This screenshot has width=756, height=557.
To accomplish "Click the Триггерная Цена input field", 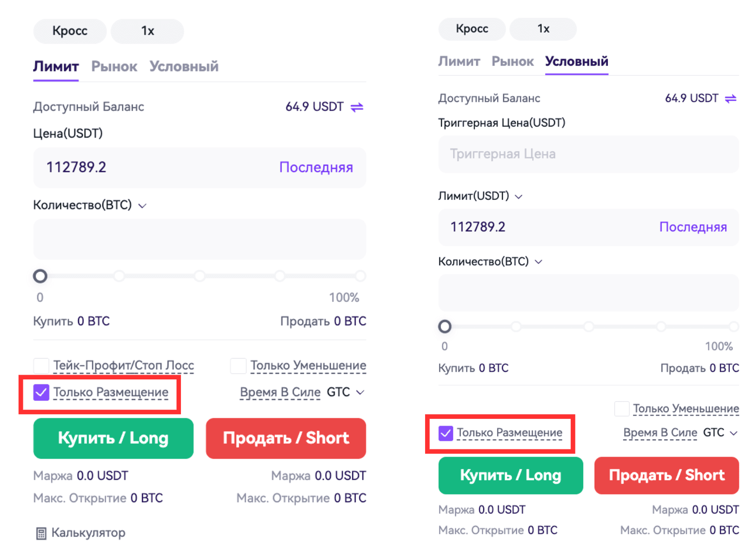I will point(588,154).
